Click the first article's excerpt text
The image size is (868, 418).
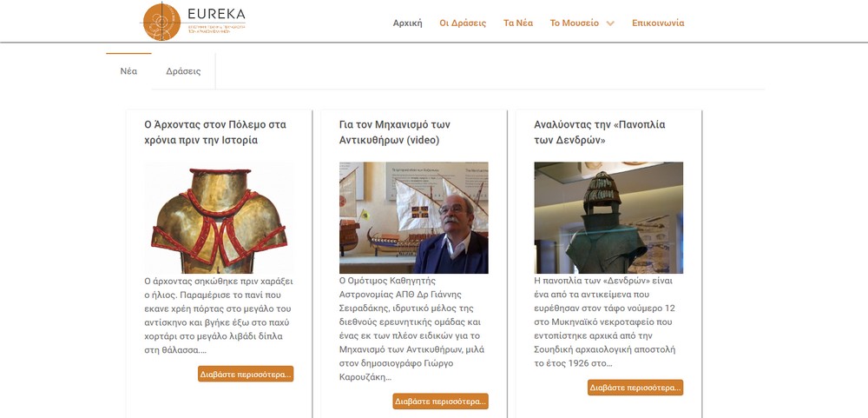pos(219,315)
